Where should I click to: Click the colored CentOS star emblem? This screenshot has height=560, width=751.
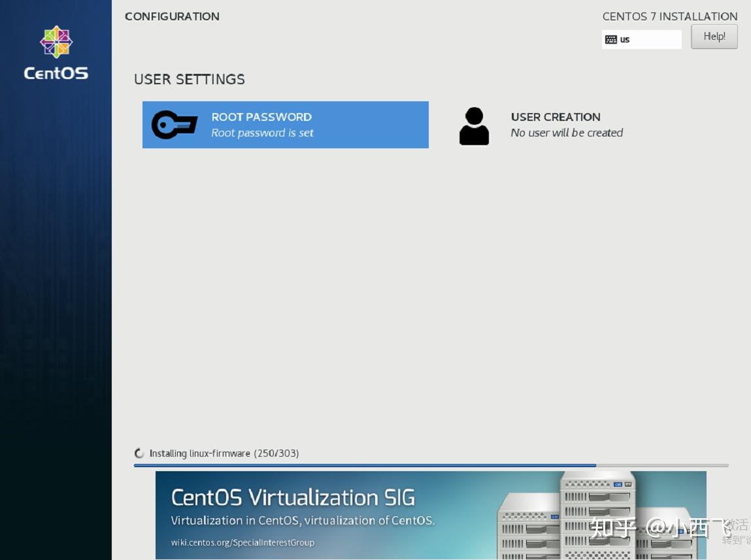[x=56, y=42]
